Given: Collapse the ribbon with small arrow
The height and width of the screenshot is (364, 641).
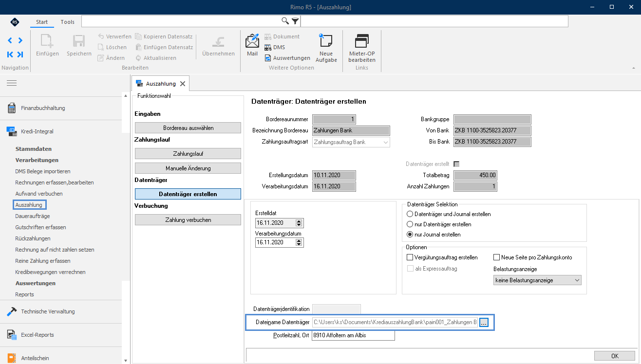Looking at the screenshot, I should 634,68.
